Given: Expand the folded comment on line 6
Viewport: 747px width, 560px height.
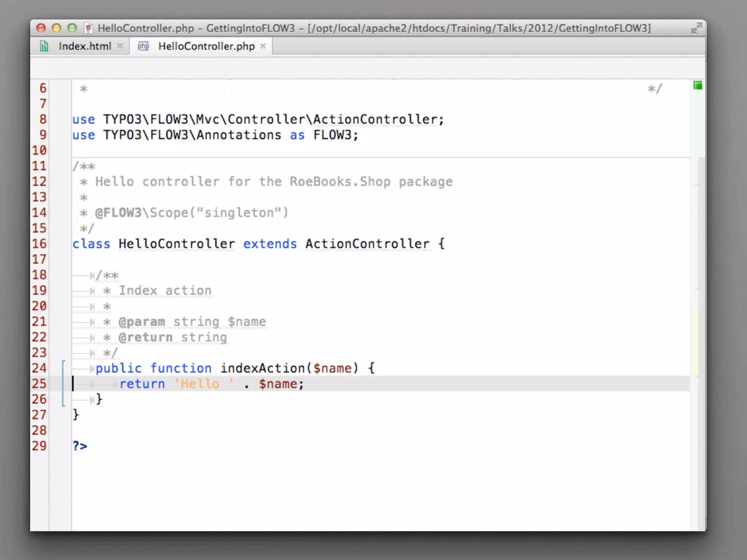Looking at the screenshot, I should tap(365, 89).
